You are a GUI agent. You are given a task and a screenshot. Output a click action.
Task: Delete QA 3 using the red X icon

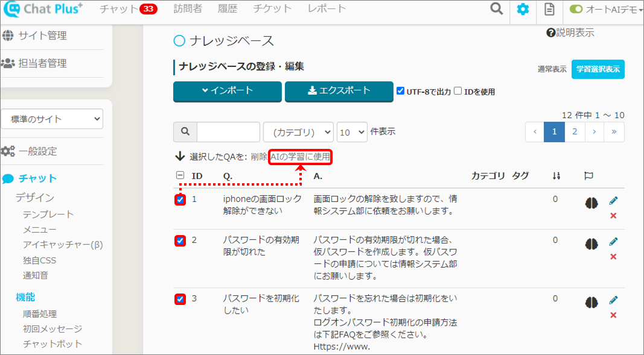point(613,315)
